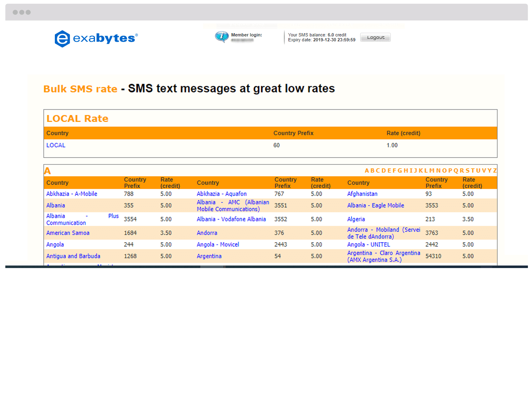
Task: Select the Albania - Eagle Mobile link
Action: coord(375,205)
